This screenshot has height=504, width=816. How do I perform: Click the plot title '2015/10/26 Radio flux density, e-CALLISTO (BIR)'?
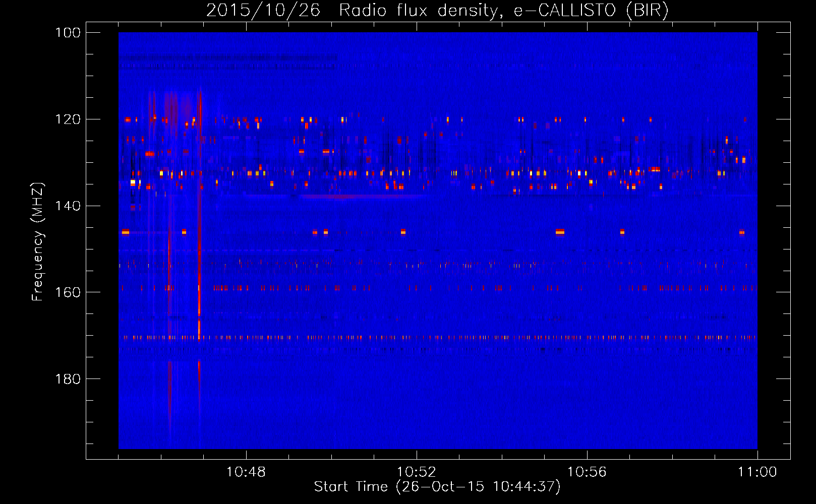(437, 10)
